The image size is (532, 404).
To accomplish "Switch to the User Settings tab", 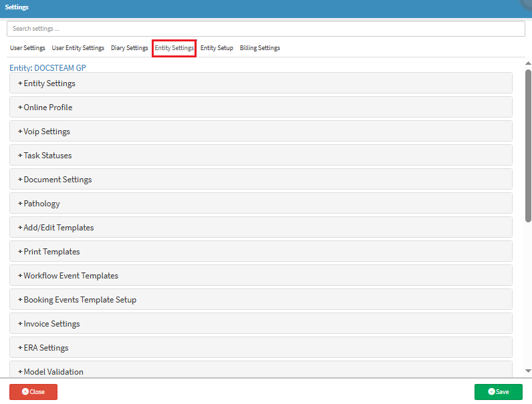I will (27, 48).
